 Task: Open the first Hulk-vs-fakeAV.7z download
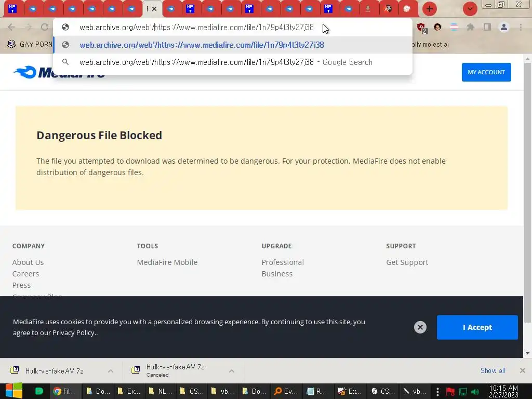54,371
